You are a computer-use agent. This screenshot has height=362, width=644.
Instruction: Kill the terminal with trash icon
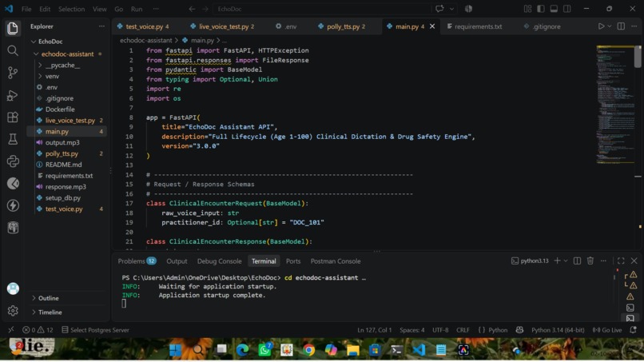pos(590,261)
